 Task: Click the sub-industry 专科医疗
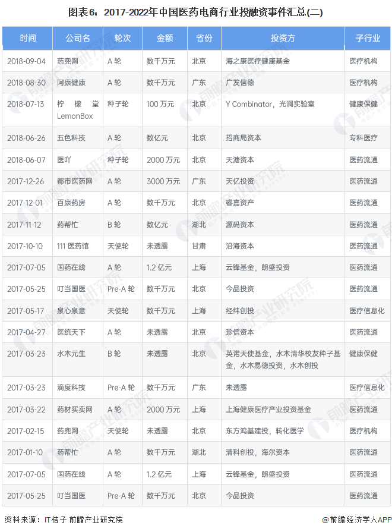tap(363, 138)
